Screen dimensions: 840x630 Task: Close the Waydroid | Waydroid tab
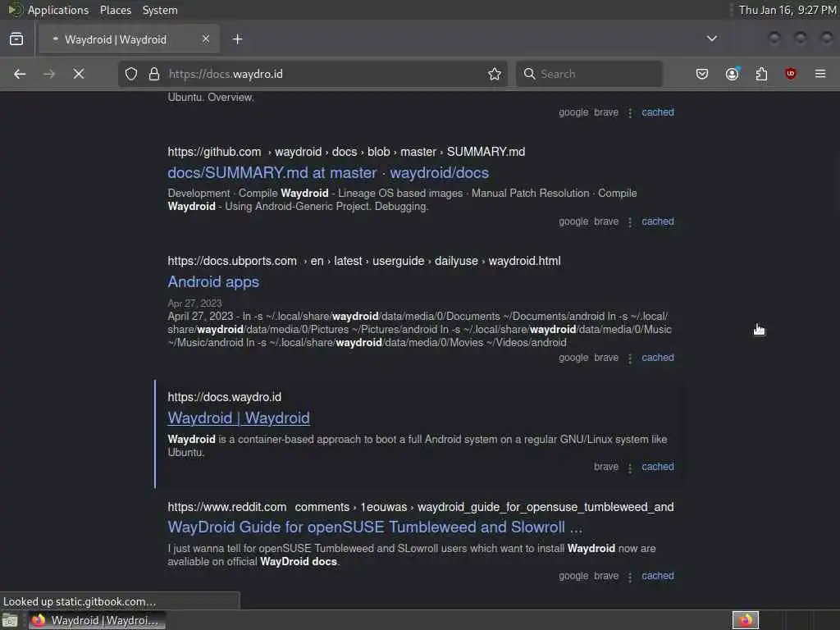coord(206,39)
